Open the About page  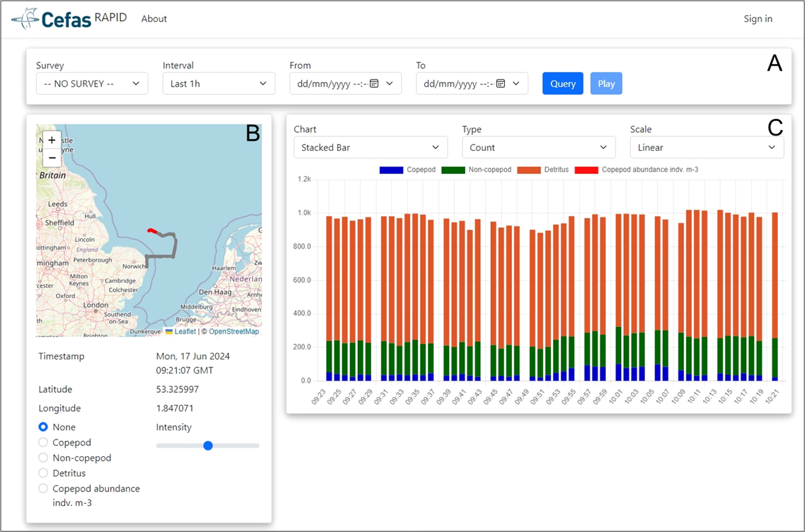click(x=154, y=19)
